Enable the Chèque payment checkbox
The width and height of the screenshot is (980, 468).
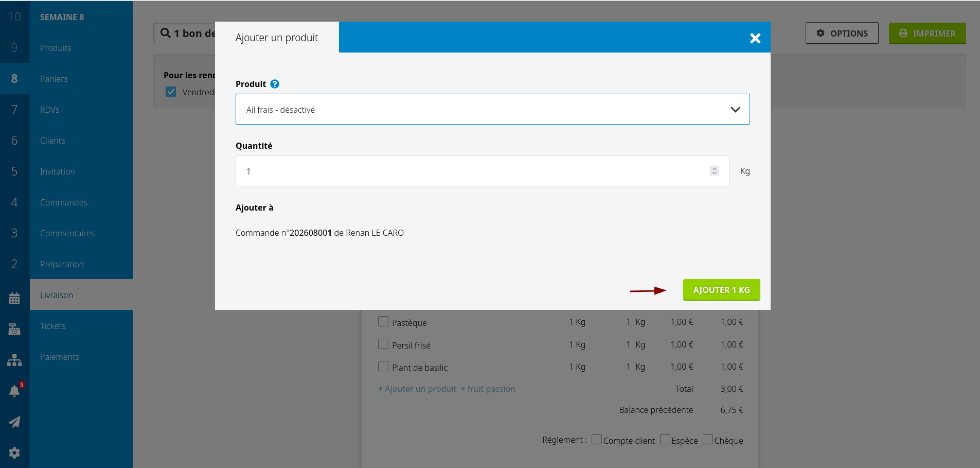[x=708, y=440]
